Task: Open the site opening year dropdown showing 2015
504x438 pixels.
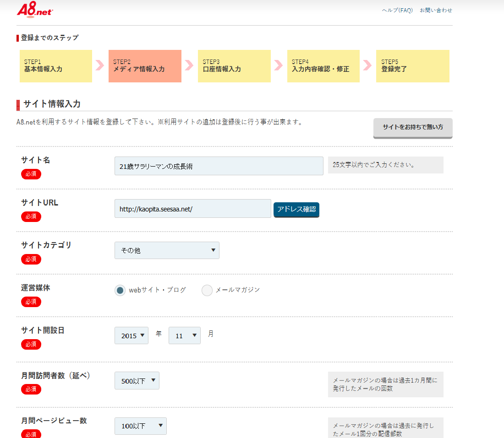Action: [131, 335]
